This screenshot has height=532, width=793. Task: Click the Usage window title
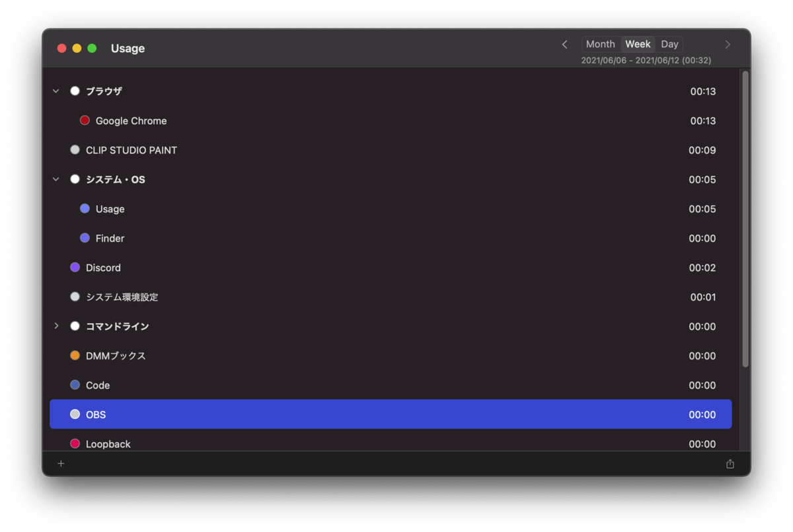click(x=128, y=48)
